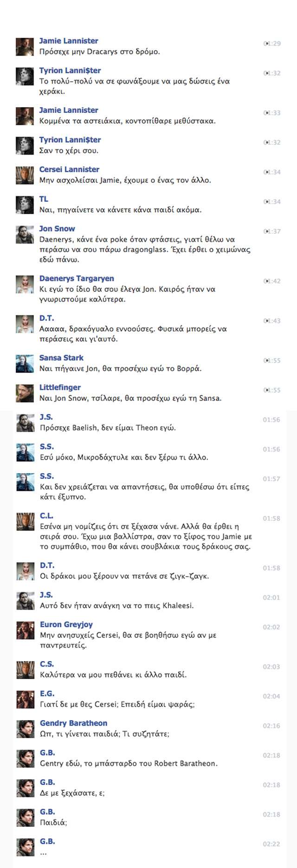Open the Jamie Lannister name link at 01:29
The width and height of the screenshot is (297, 868).
click(69, 41)
